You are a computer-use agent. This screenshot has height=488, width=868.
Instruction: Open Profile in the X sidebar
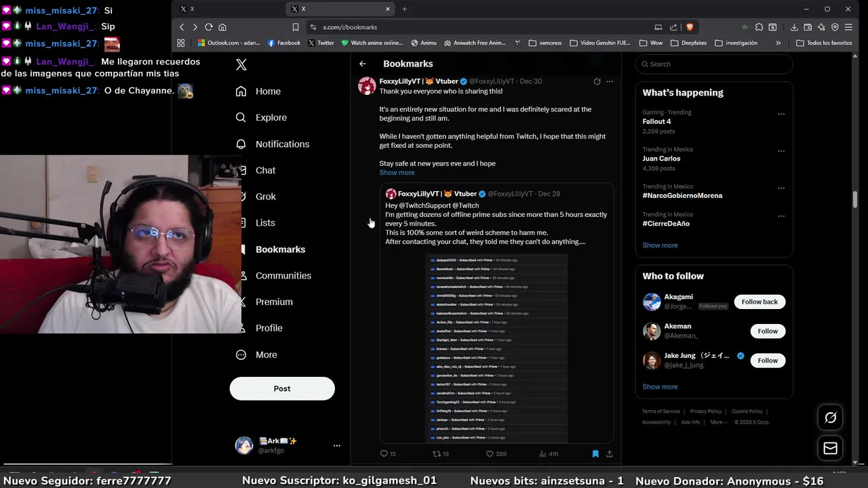(x=262, y=328)
